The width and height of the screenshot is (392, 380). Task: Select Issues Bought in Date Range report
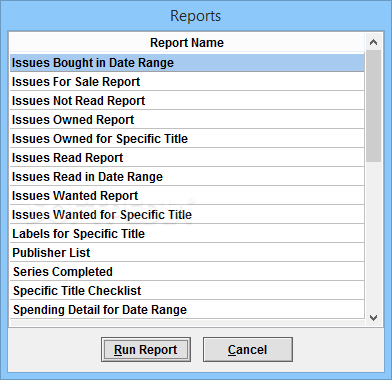tap(187, 63)
